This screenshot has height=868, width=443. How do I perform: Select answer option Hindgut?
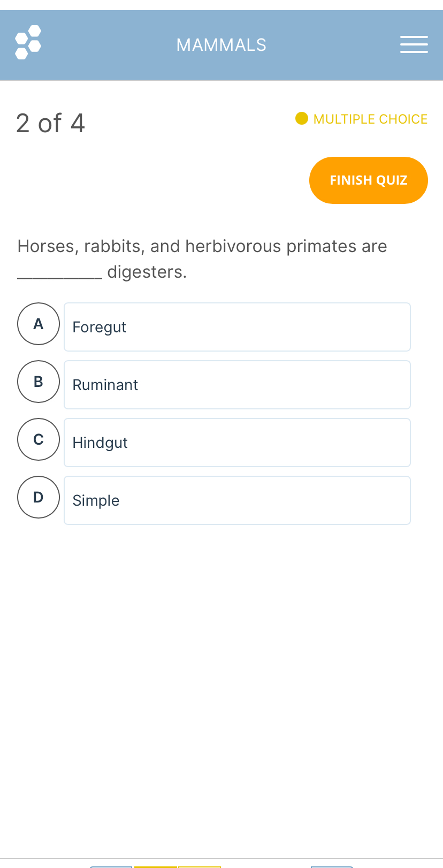[x=237, y=443]
